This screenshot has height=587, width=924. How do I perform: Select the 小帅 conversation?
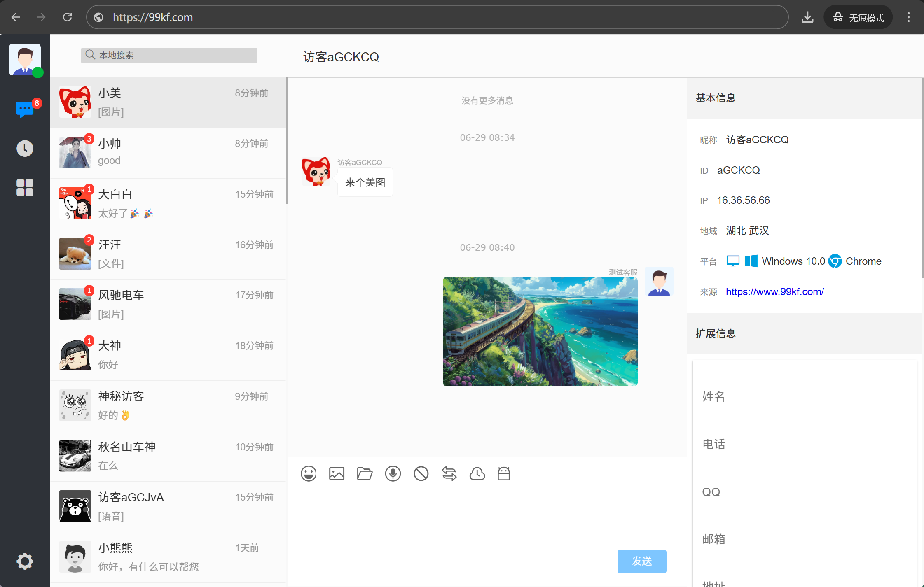(168, 153)
